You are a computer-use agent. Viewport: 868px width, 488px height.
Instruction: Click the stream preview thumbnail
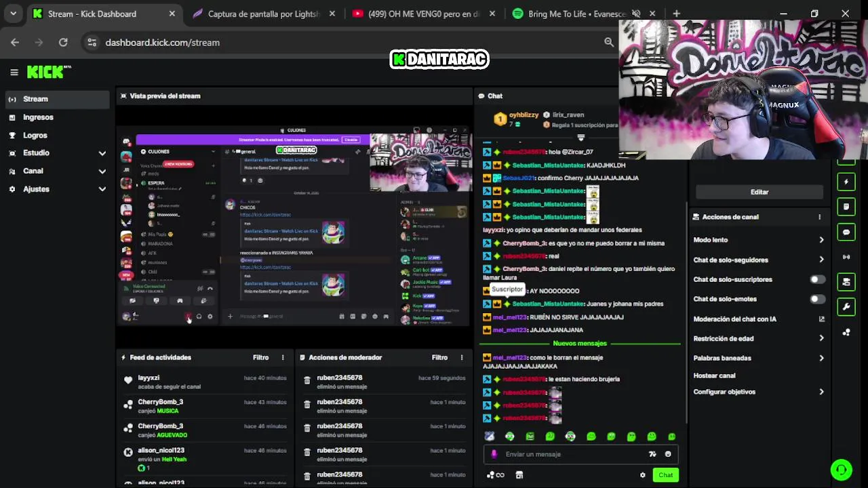[x=294, y=226]
